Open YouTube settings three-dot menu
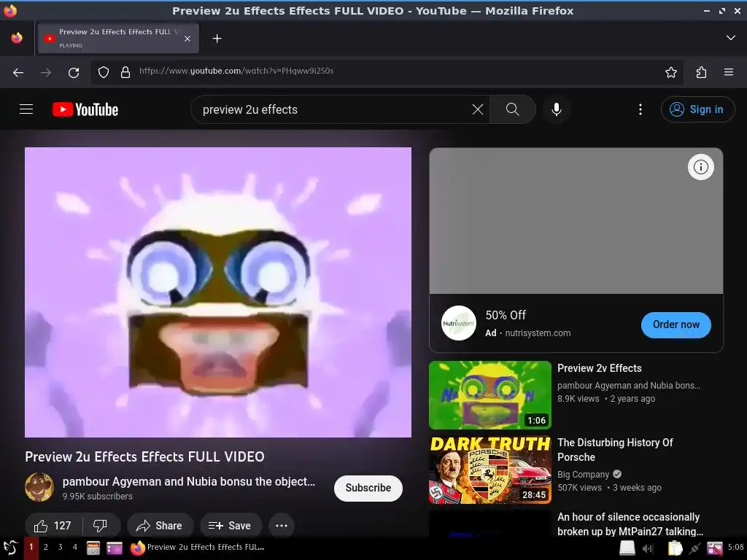The height and width of the screenshot is (560, 747). point(640,109)
